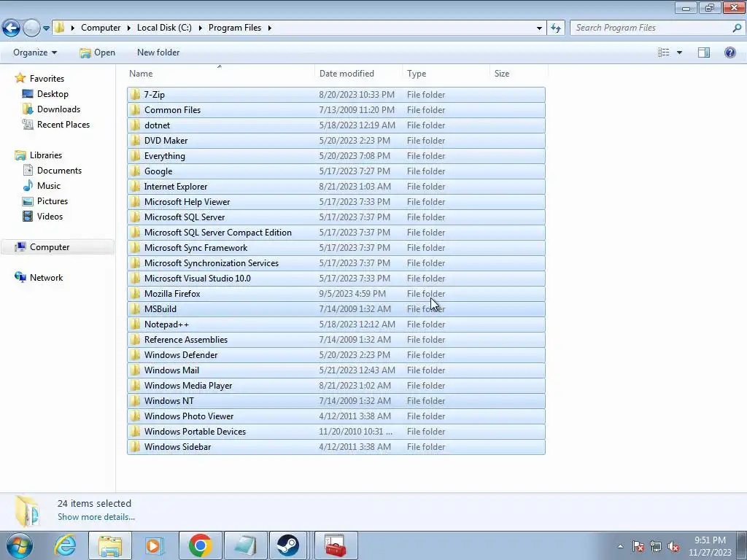Screen dimensions: 747x560
Task: Open Steam from the taskbar
Action: (287, 545)
